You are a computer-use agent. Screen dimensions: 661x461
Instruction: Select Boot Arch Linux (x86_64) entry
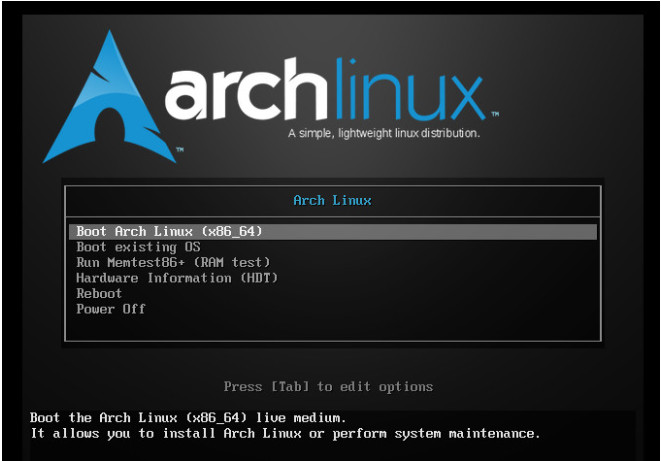tap(333, 232)
